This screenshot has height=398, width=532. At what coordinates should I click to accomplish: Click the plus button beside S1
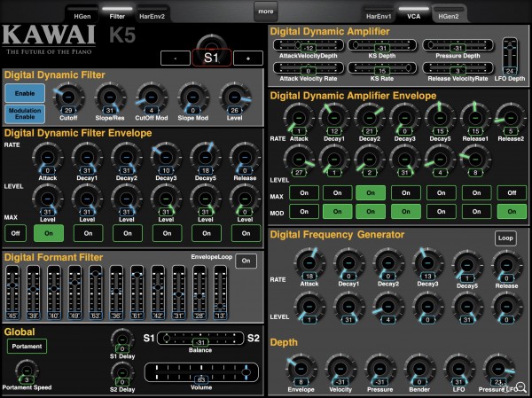point(248,58)
